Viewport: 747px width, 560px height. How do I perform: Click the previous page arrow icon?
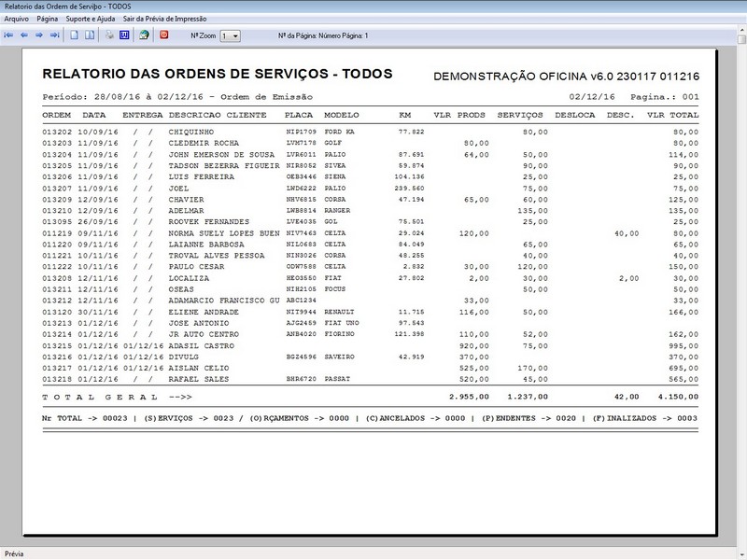click(23, 35)
